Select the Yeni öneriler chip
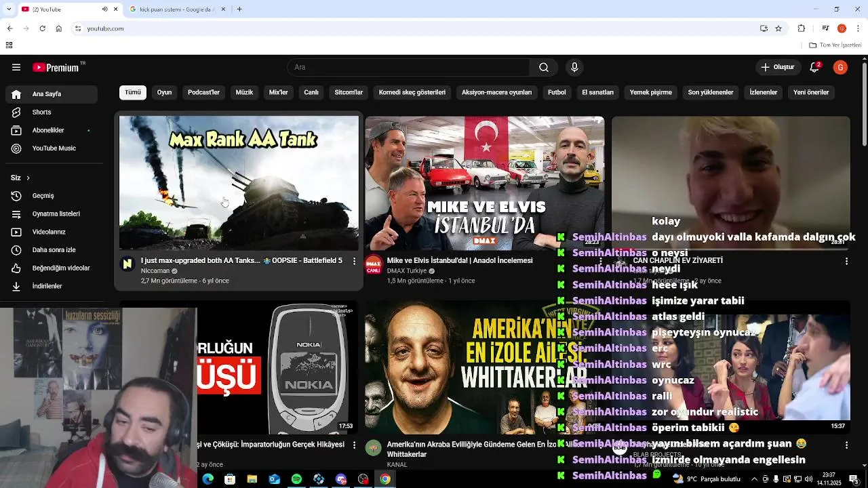 point(811,92)
